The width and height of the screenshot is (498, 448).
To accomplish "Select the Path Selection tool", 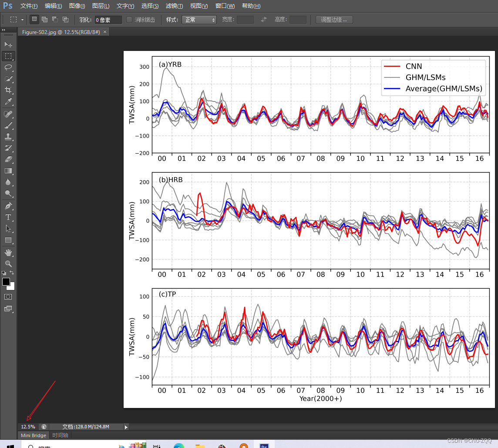I will pyautogui.click(x=8, y=229).
